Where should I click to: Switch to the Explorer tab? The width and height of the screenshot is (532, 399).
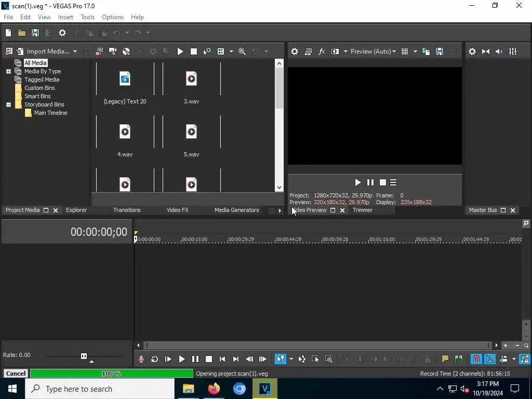pyautogui.click(x=76, y=210)
